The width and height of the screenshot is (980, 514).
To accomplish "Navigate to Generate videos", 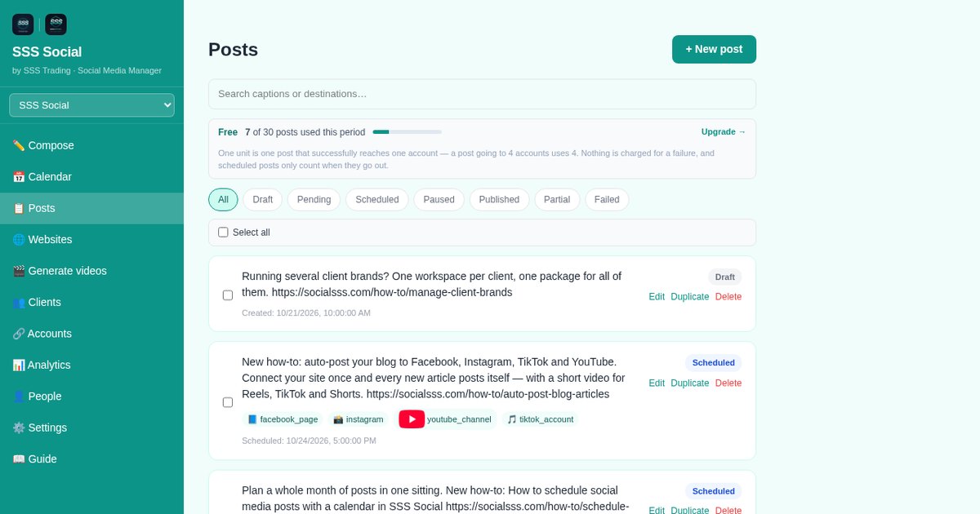I will [91, 271].
